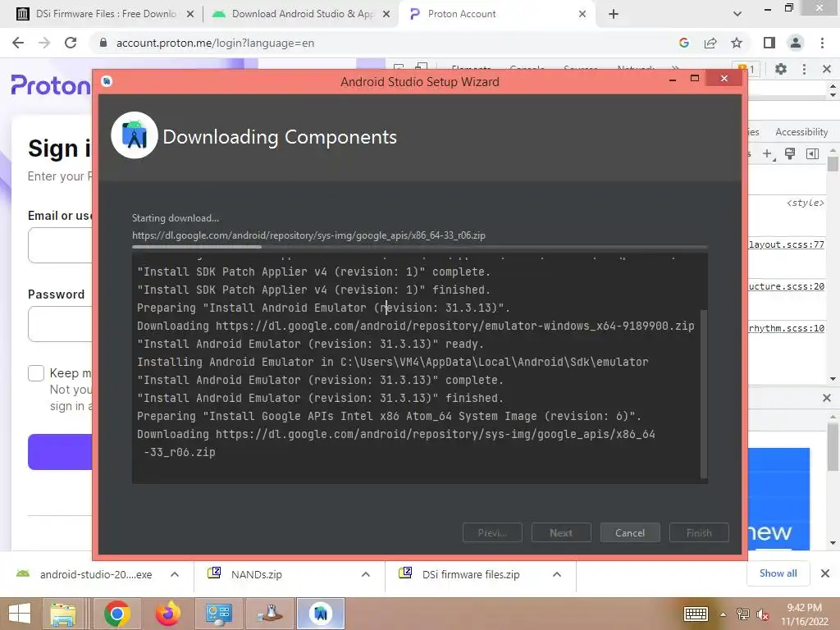This screenshot has height=630, width=840.
Task: Click the download progress bar in the wizard
Action: click(x=420, y=247)
